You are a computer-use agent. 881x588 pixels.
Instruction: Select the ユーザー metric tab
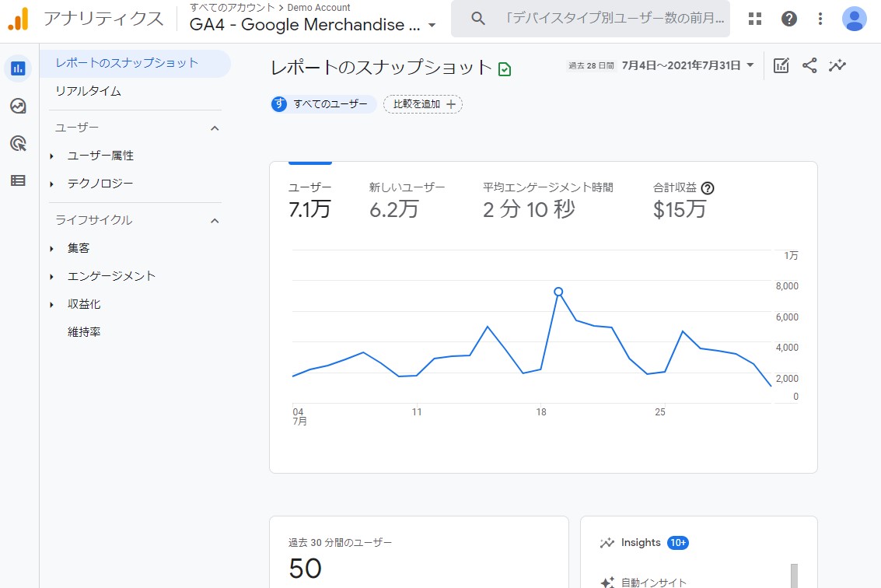[x=310, y=200]
